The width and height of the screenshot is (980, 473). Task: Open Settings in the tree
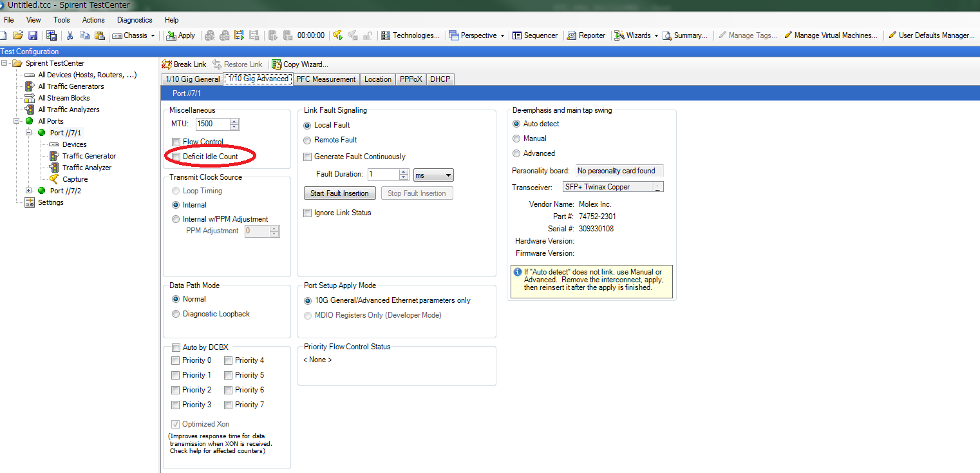click(50, 202)
